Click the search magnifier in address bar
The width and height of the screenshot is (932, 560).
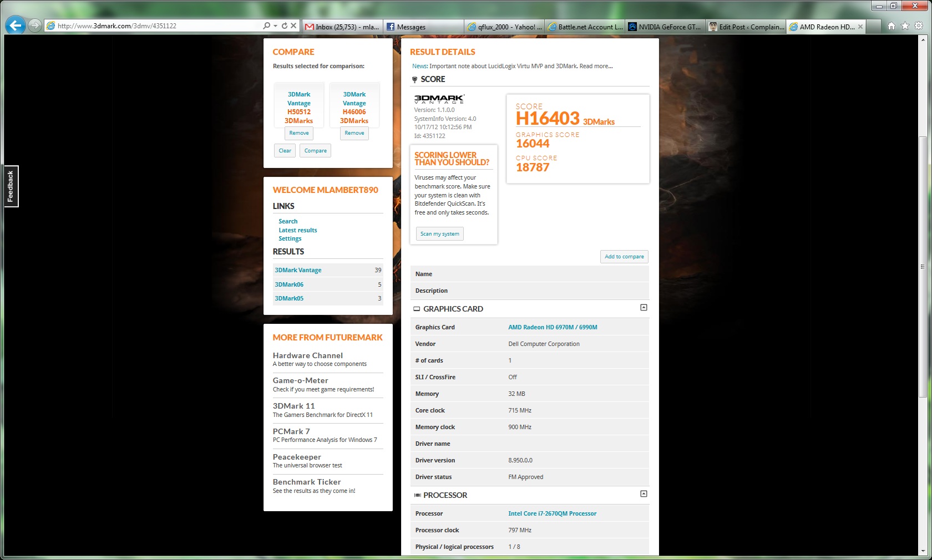point(266,26)
